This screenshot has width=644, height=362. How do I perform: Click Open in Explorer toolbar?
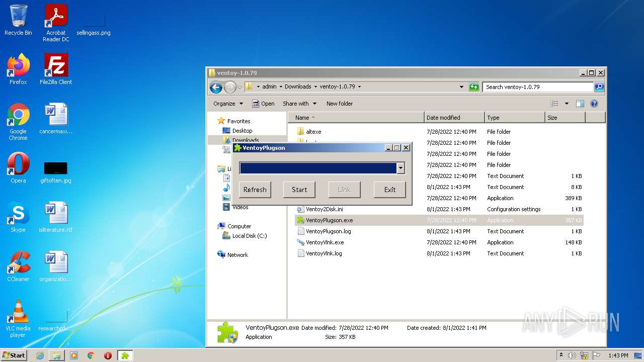263,104
